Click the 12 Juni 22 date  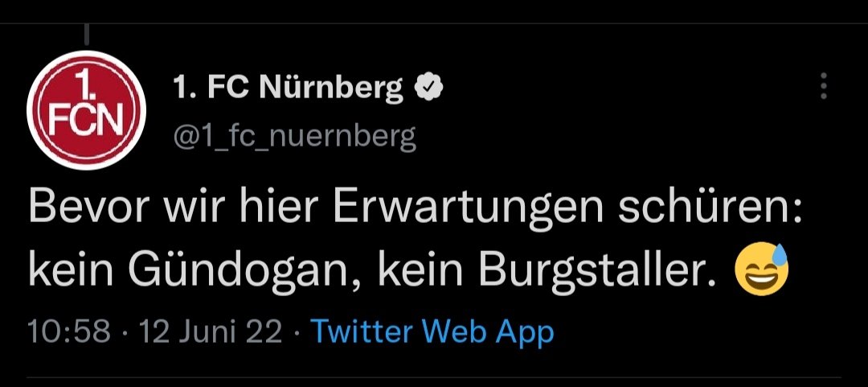click(211, 331)
